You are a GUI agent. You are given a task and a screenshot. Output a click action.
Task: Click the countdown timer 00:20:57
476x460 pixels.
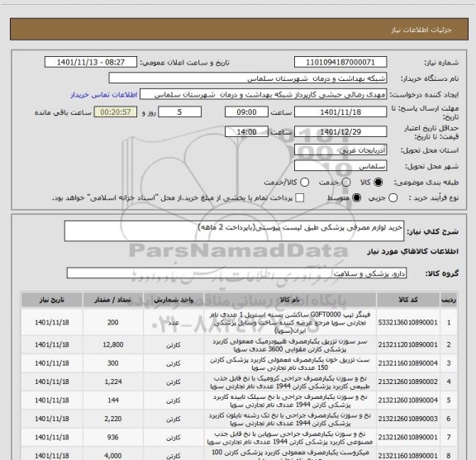(x=116, y=112)
